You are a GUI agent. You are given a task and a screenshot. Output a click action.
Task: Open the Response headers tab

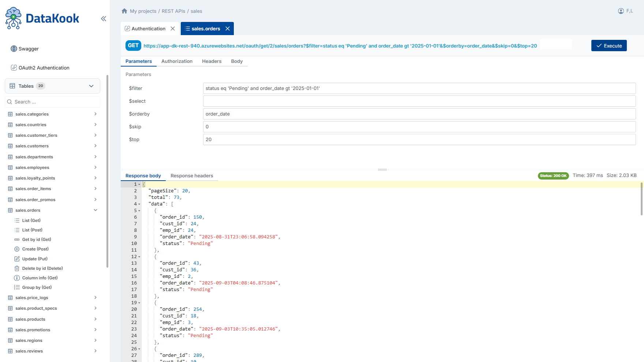point(192,176)
